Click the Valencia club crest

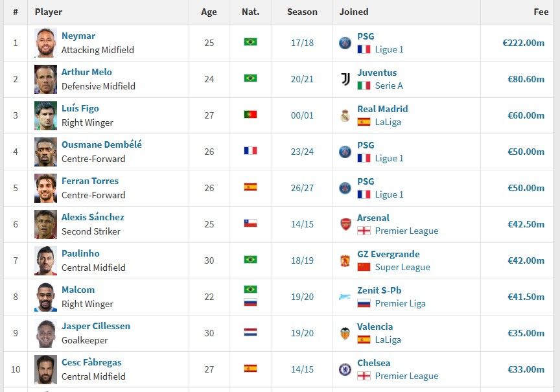point(345,333)
